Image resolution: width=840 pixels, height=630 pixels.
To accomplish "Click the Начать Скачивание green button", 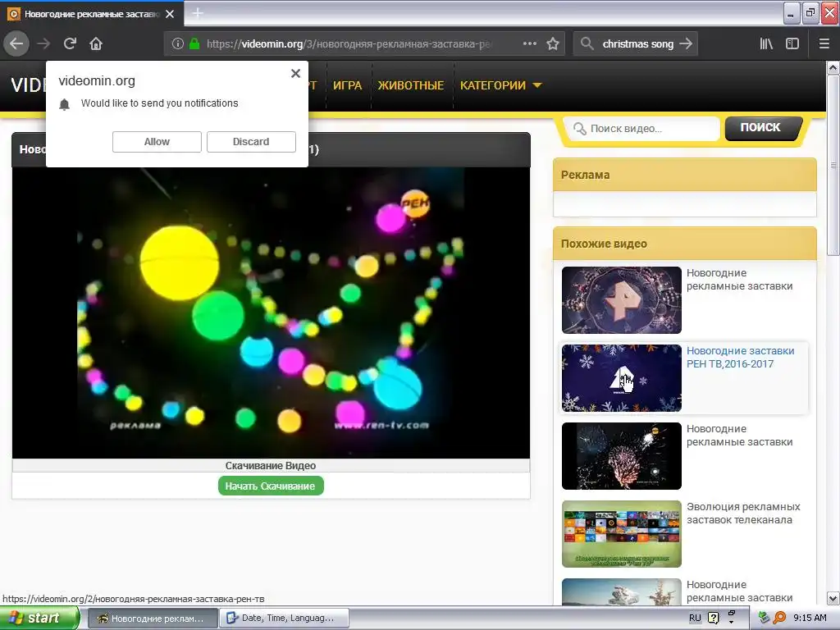I will [x=271, y=486].
